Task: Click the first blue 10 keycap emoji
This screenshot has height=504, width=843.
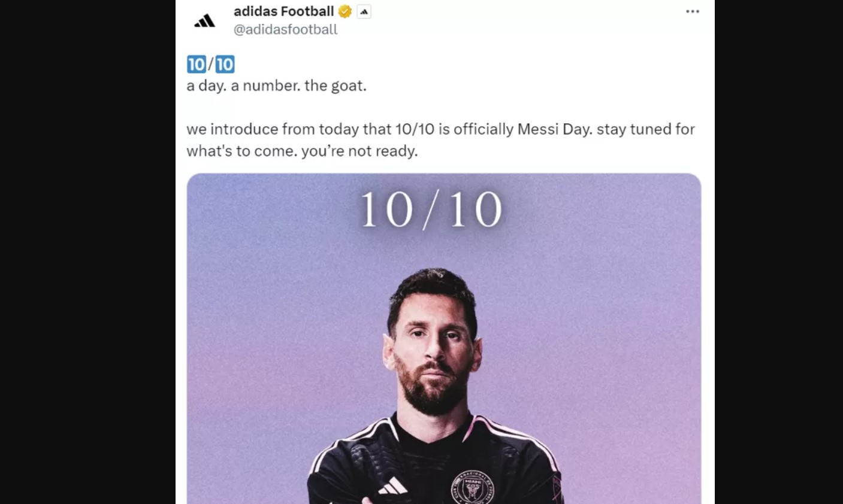Action: tap(196, 64)
